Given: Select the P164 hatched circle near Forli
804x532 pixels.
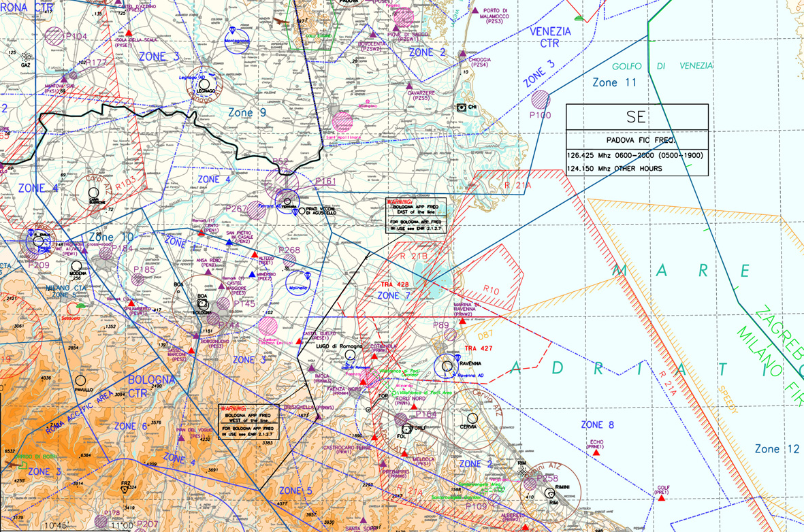Looking at the screenshot, I should 401,419.
